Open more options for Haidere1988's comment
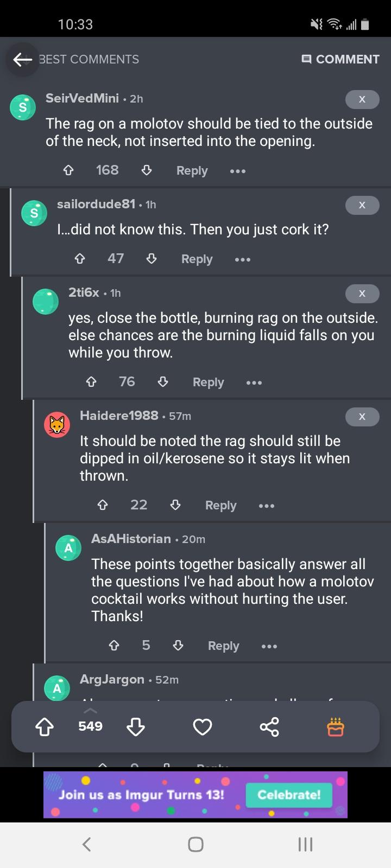Viewport: 391px width, 868px height. [266, 505]
